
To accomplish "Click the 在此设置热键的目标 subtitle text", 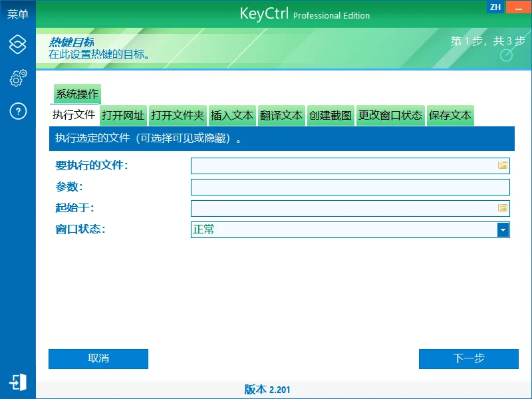I will click(x=99, y=55).
